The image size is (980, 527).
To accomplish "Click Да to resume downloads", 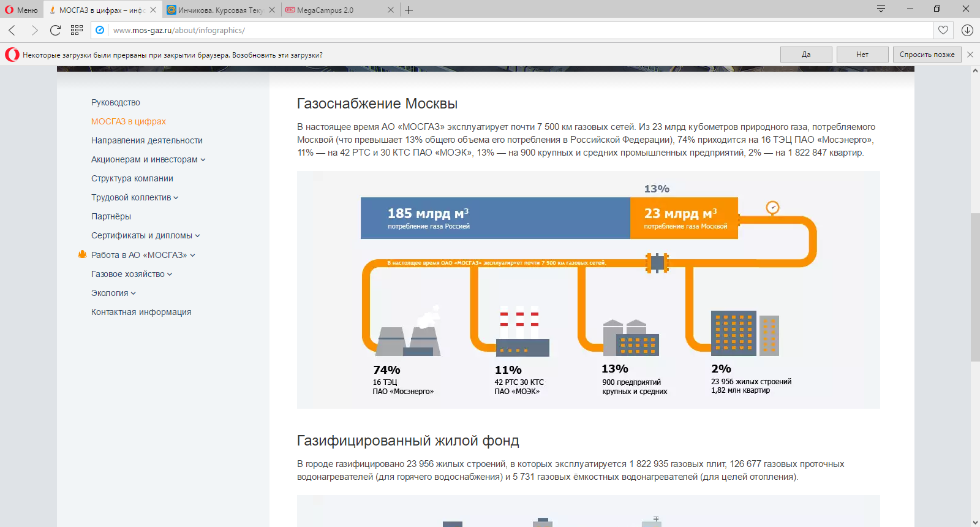I will [x=806, y=55].
